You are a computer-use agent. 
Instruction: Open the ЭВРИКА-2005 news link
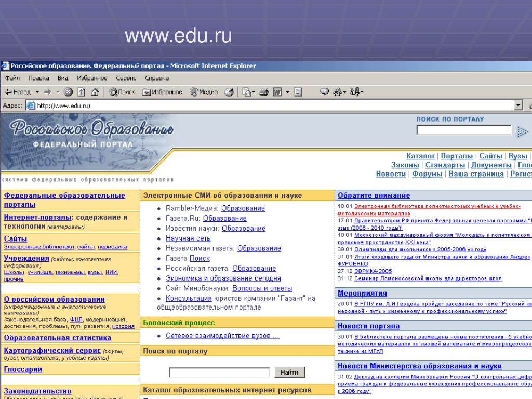(373, 271)
